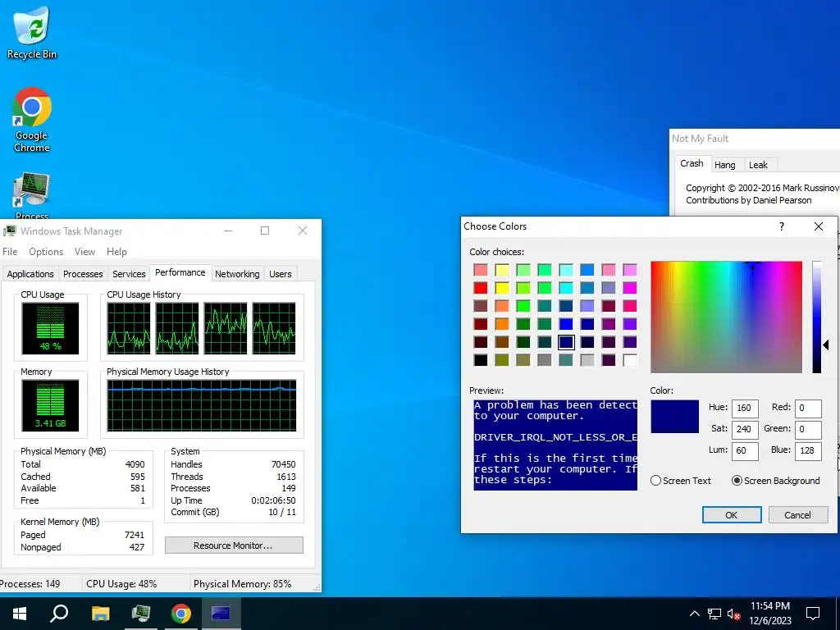
Task: Click the Memory 3.41 GB gauge
Action: click(x=50, y=405)
